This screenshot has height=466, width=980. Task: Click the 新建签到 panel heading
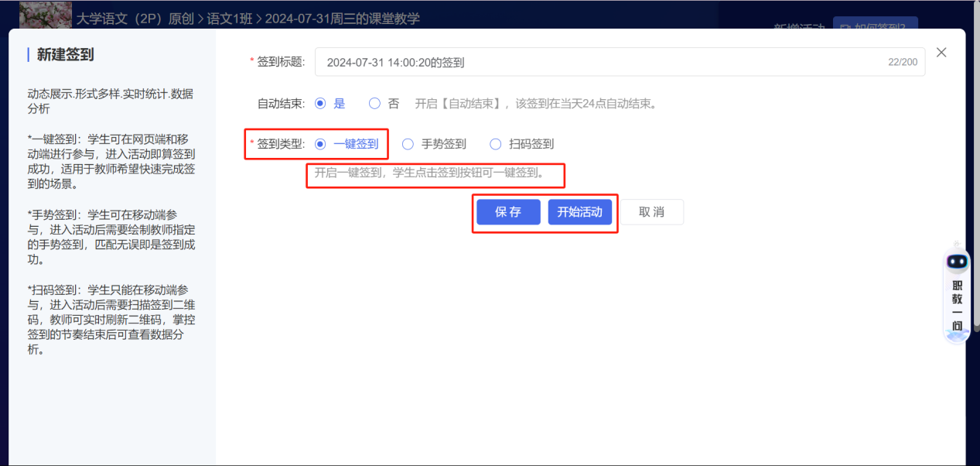tap(66, 54)
